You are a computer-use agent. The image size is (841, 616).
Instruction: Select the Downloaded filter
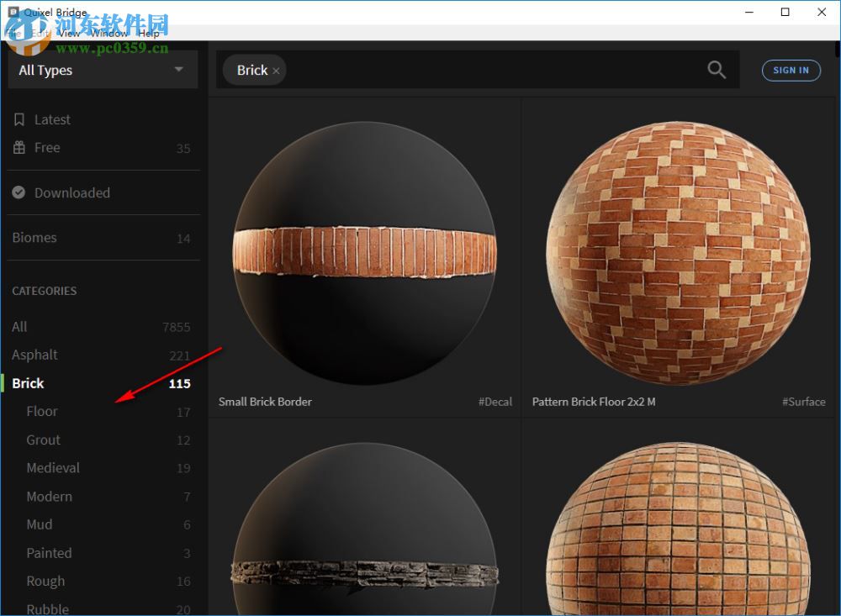coord(71,192)
